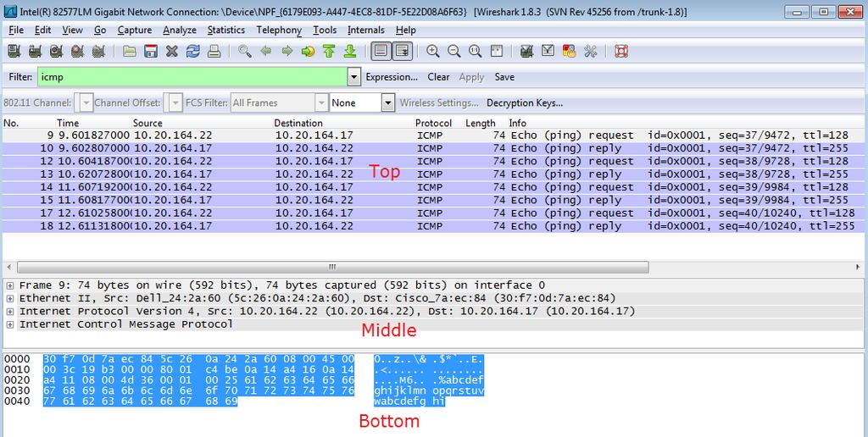Open the coloring rules editor
The width and height of the screenshot is (868, 437).
click(x=569, y=52)
